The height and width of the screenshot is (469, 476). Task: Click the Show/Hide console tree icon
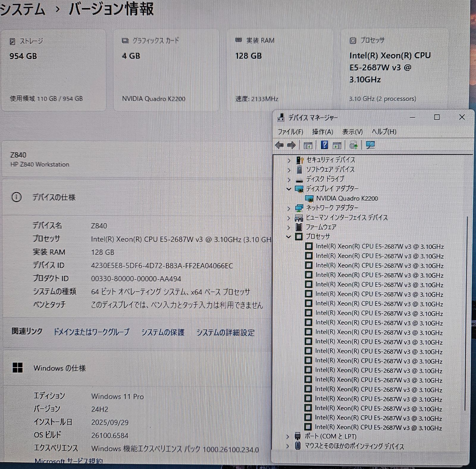[x=309, y=145]
